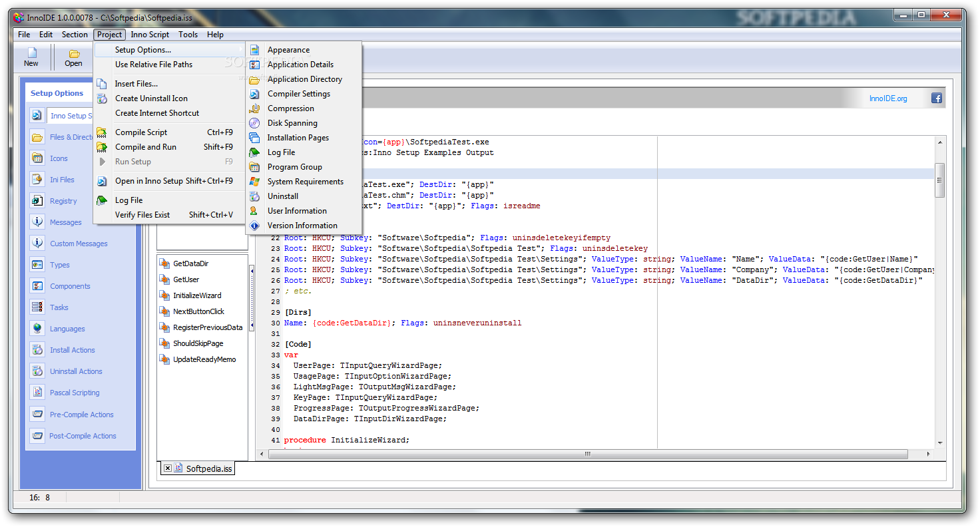
Task: Click the Components sidebar icon
Action: coord(37,286)
